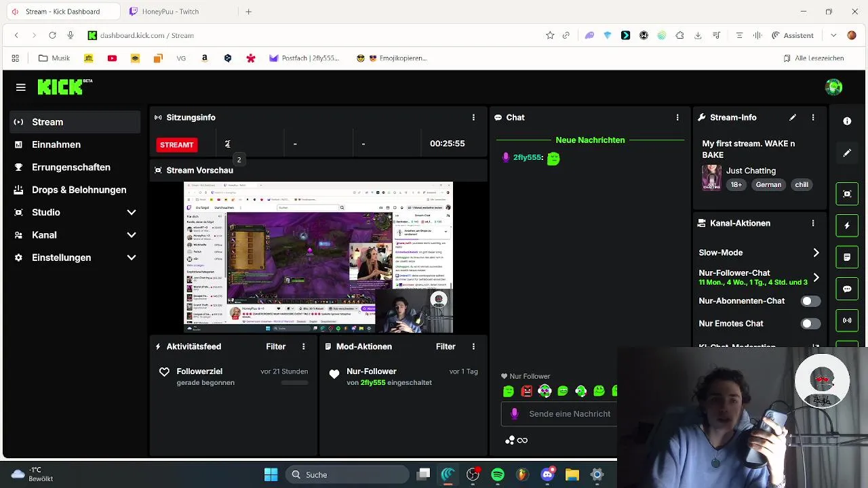Insert the first green Kick emote

(x=509, y=391)
